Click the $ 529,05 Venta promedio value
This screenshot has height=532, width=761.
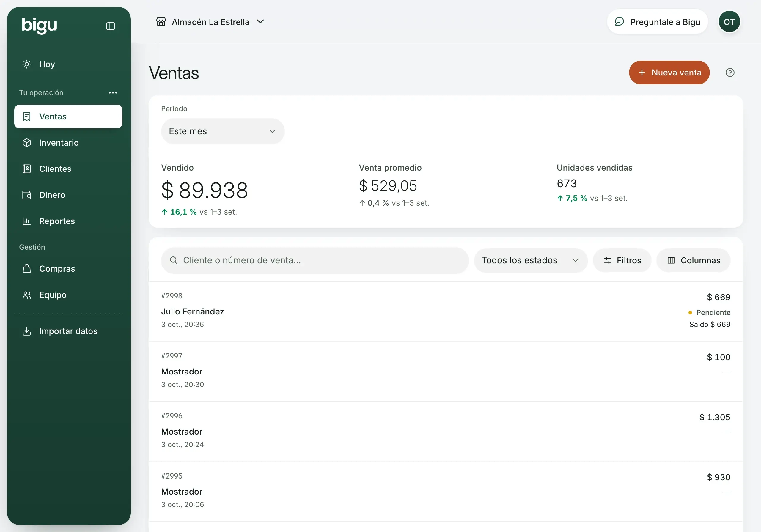tap(388, 186)
